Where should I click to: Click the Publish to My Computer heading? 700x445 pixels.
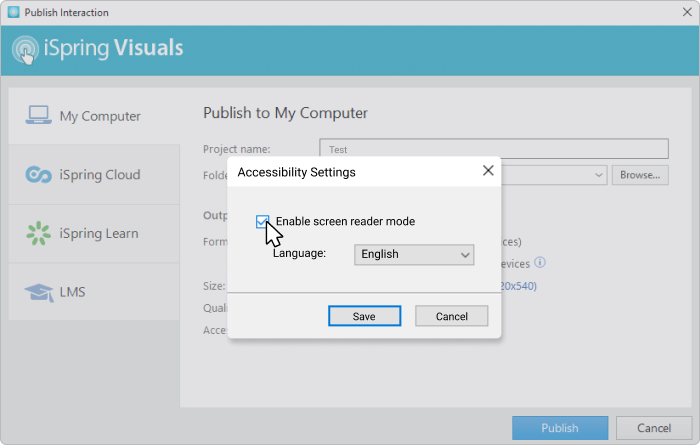click(x=285, y=113)
